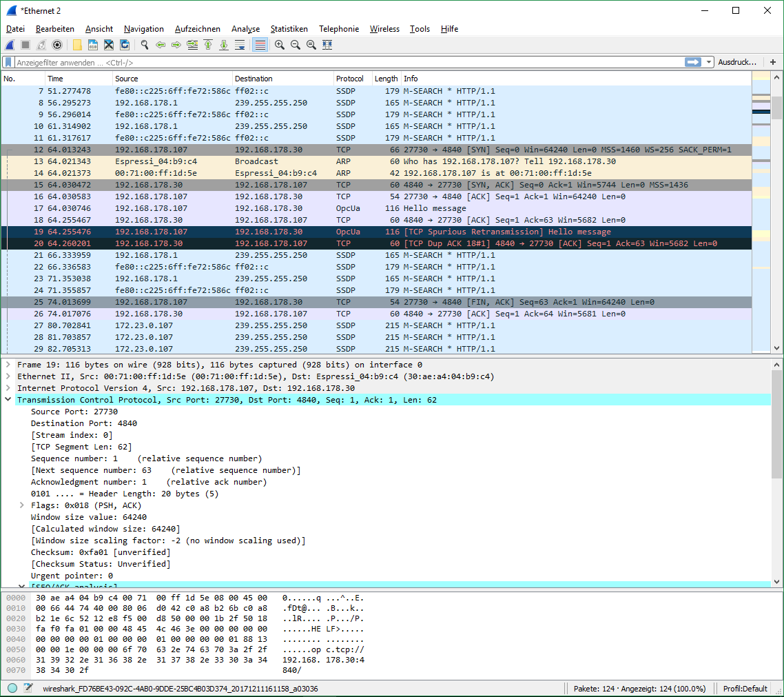Open the Analyse menu
This screenshot has height=697, width=784.
click(245, 29)
